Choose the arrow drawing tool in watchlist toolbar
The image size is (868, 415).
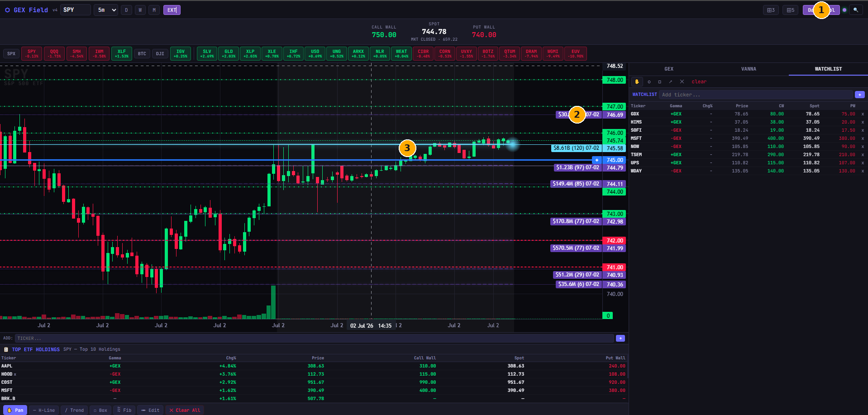(671, 82)
